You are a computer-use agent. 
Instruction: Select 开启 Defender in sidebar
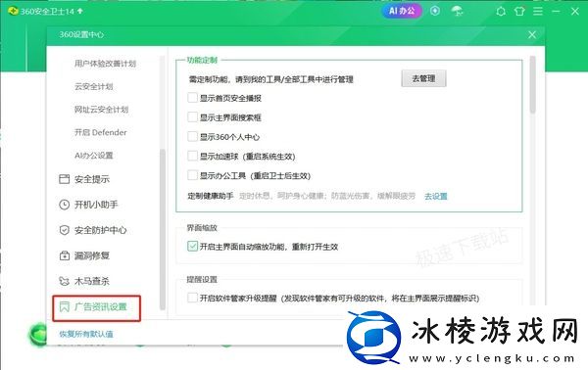101,132
